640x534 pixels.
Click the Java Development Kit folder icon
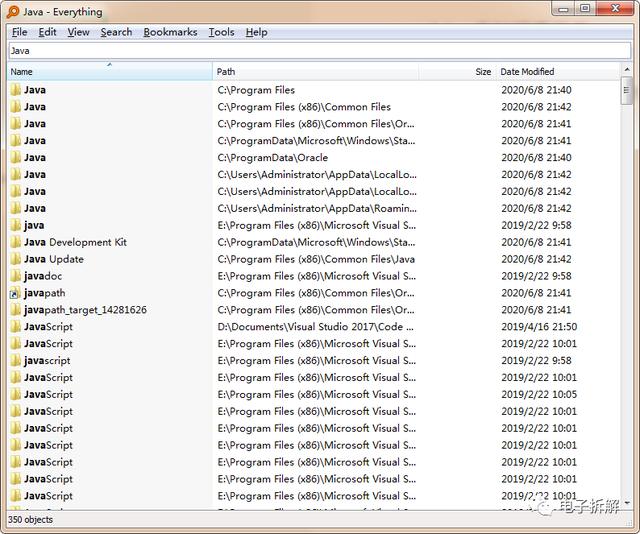[x=16, y=242]
